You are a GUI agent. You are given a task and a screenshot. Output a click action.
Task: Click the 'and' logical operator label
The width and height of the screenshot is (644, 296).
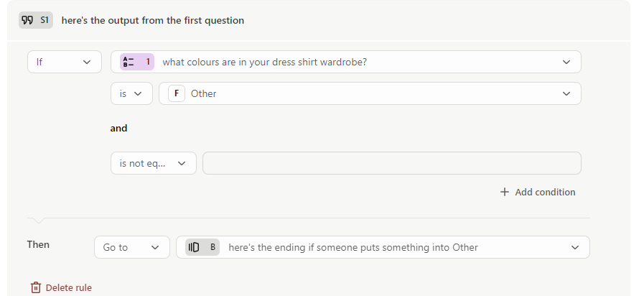118,129
